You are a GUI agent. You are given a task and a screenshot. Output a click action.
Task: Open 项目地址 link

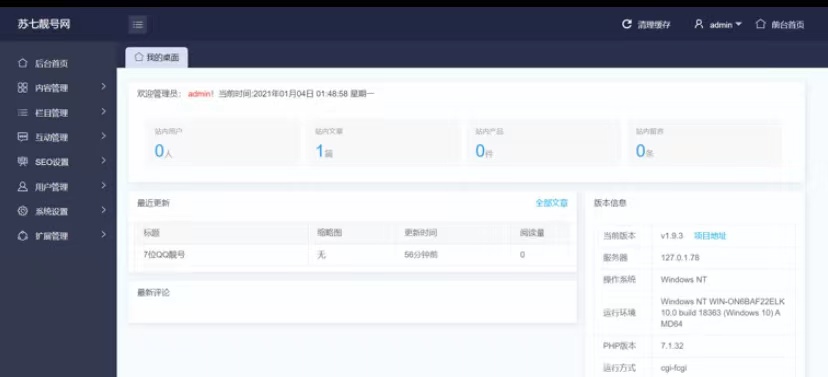(710, 236)
